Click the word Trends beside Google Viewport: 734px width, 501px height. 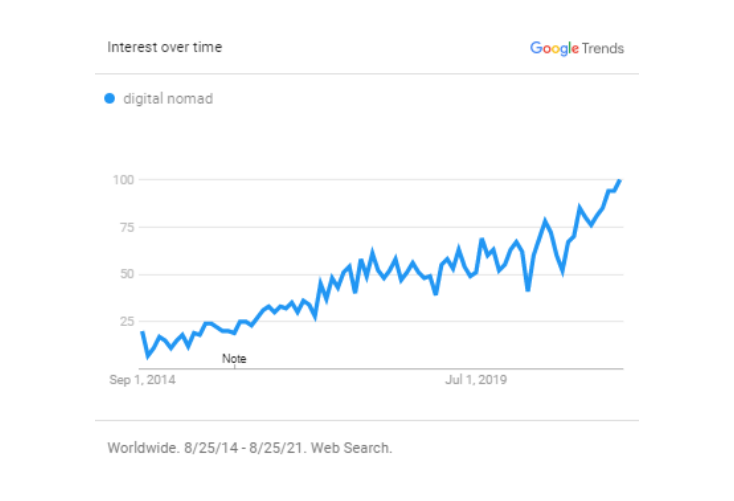pyautogui.click(x=603, y=48)
